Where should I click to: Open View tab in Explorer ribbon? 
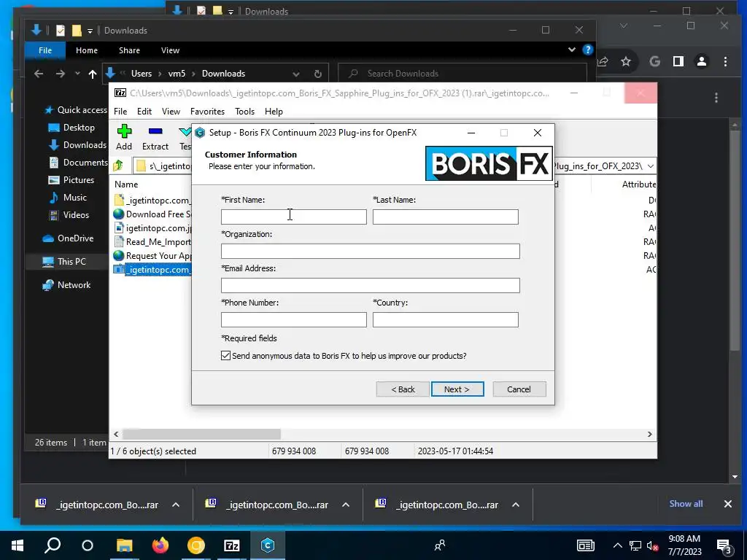170,50
